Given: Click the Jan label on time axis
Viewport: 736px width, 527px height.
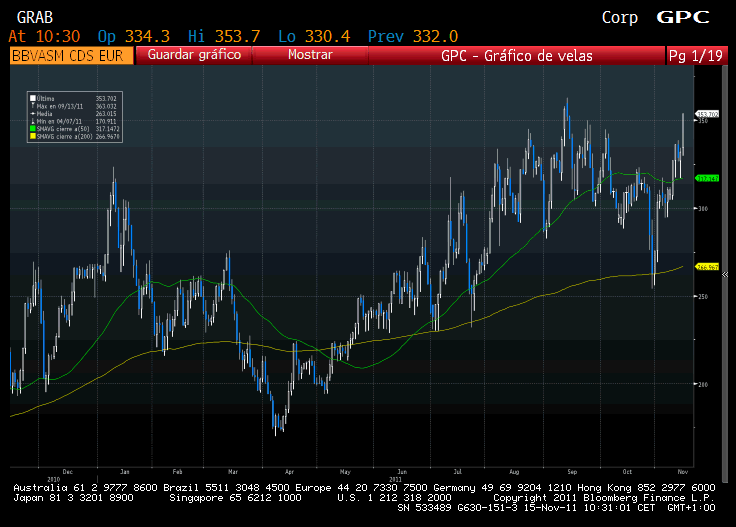Looking at the screenshot, I should [124, 472].
